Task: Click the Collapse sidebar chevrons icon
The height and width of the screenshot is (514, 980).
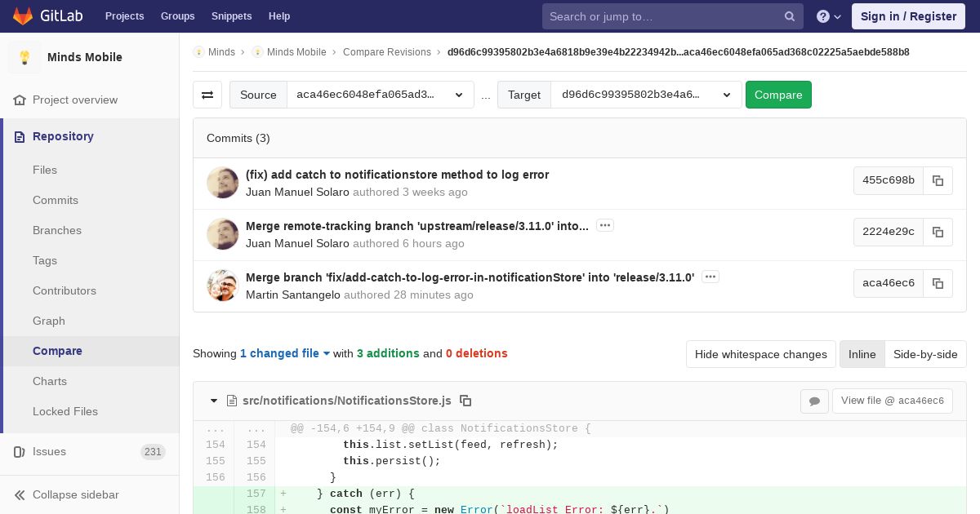Action: tap(20, 494)
